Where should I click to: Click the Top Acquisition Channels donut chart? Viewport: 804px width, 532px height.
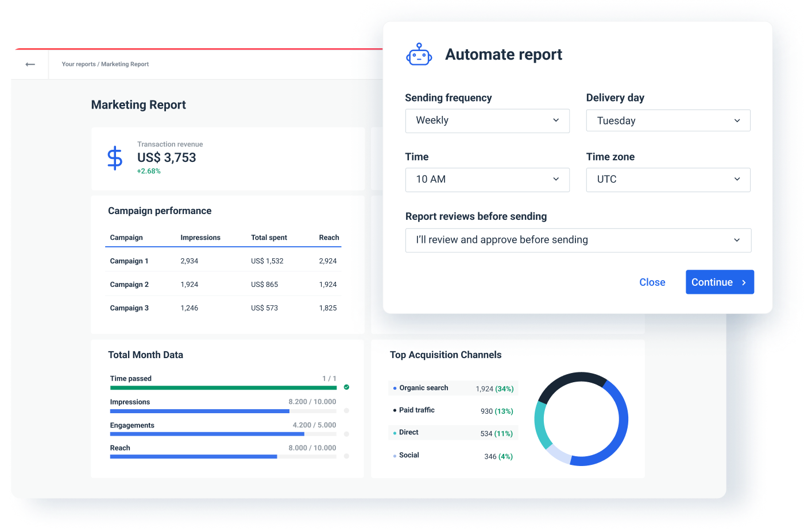581,418
